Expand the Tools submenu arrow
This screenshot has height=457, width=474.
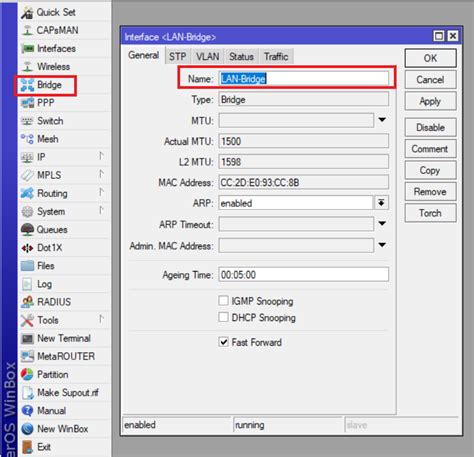pos(101,319)
